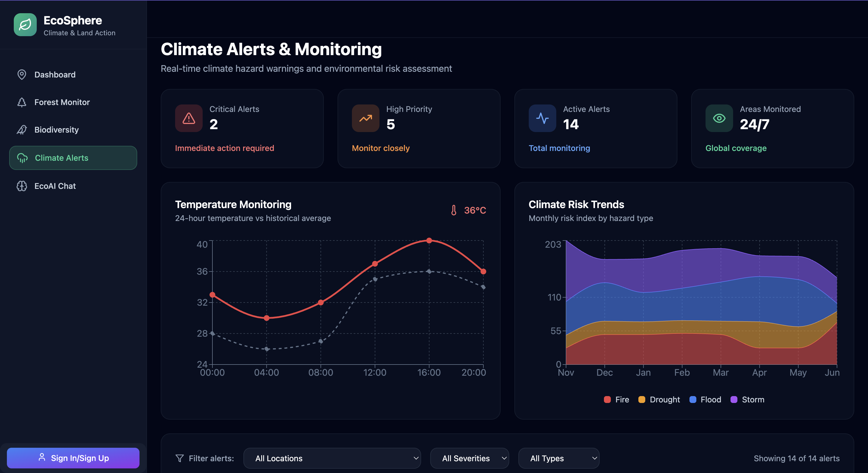Select the Biodiversity sidebar link
868x473 pixels.
click(56, 130)
